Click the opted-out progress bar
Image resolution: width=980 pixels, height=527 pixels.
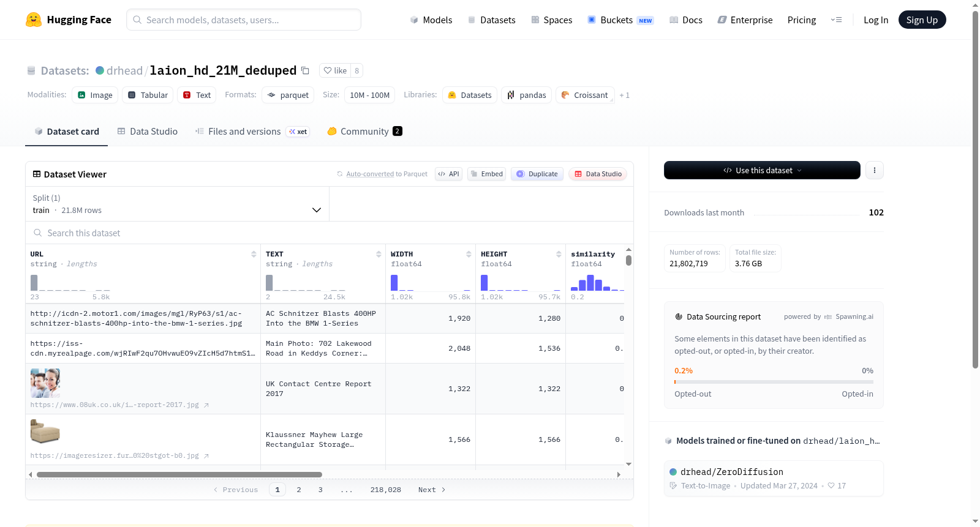tap(774, 382)
